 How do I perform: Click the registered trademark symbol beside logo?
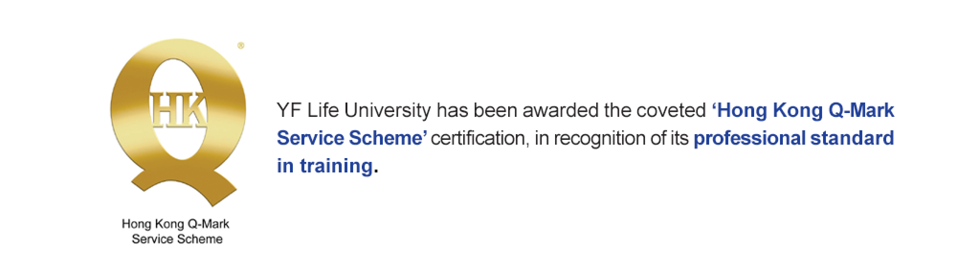coord(241,46)
